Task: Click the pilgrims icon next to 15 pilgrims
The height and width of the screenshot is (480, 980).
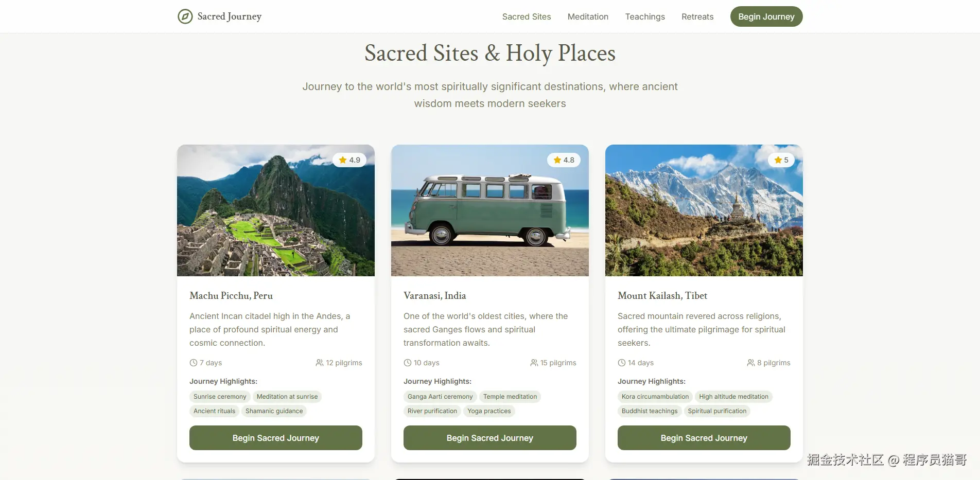Action: 534,363
